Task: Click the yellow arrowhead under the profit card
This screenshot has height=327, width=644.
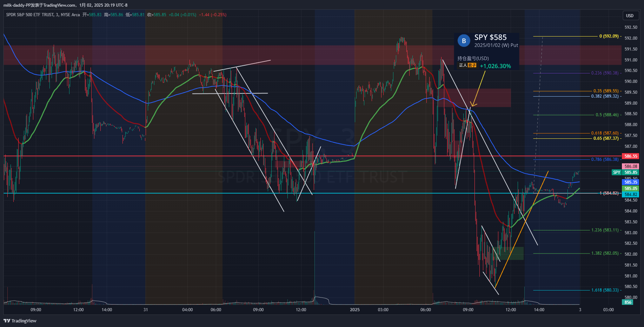Action: point(473,104)
